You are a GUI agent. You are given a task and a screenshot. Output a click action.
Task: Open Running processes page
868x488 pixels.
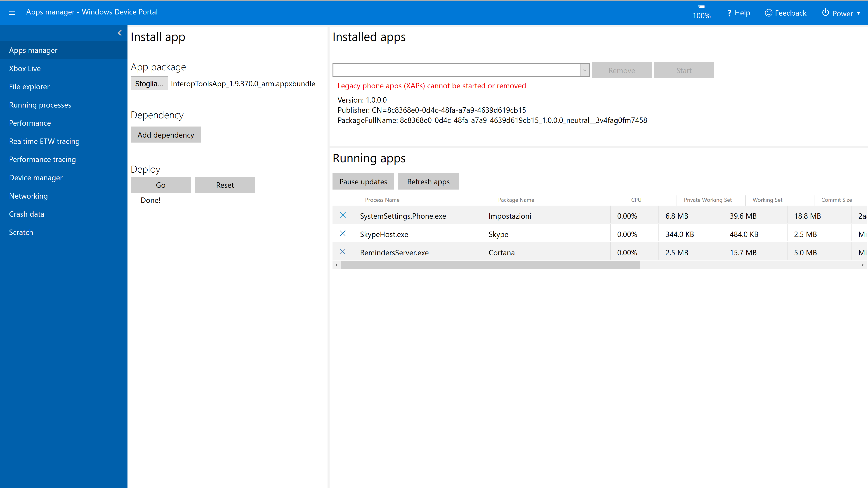coord(64,105)
